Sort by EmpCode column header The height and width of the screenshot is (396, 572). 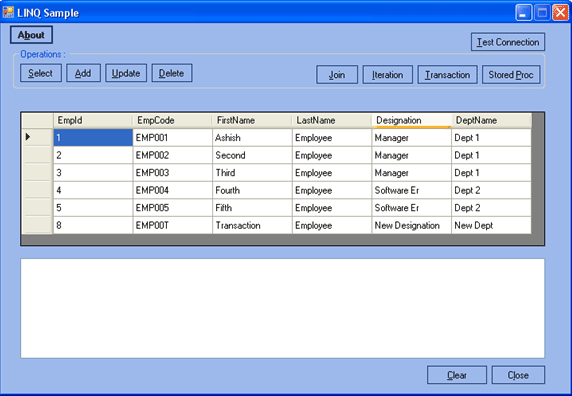tap(173, 120)
